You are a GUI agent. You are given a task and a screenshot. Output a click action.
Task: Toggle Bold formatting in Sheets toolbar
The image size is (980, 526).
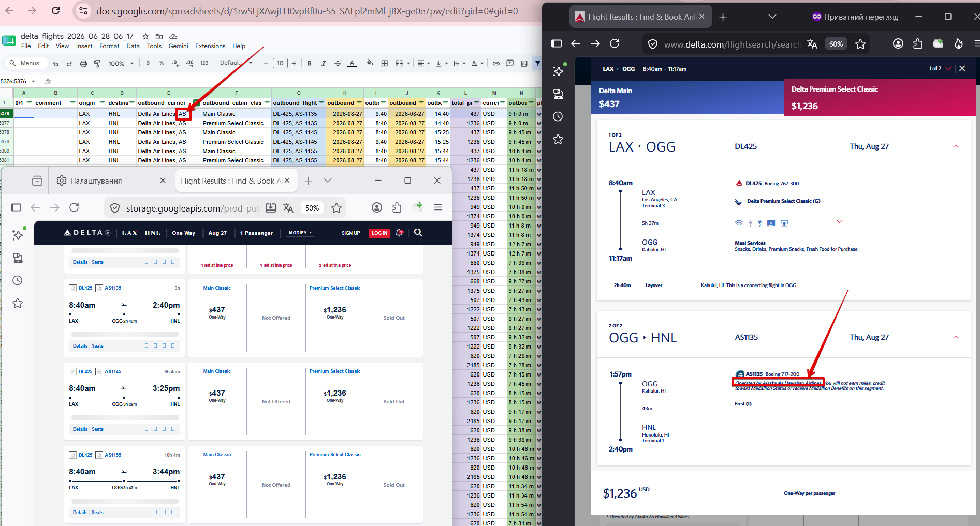310,63
